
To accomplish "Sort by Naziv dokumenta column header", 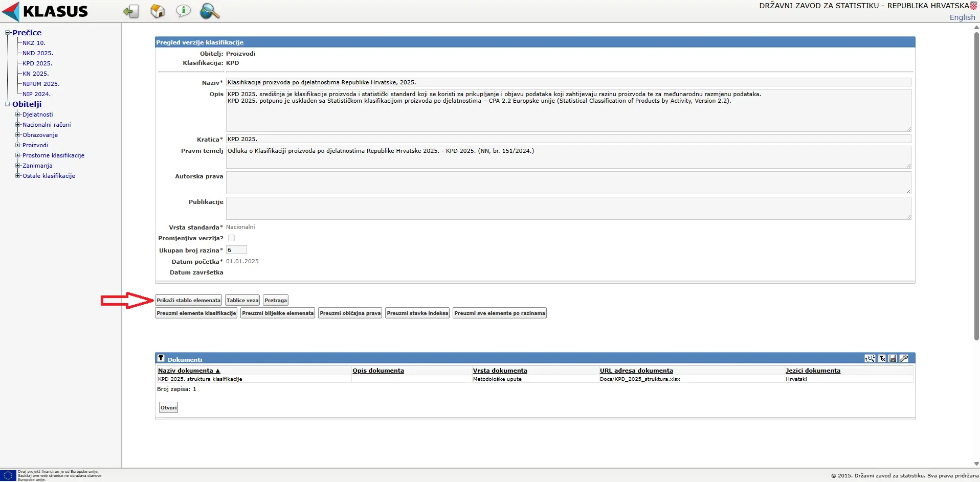I will pyautogui.click(x=186, y=371).
